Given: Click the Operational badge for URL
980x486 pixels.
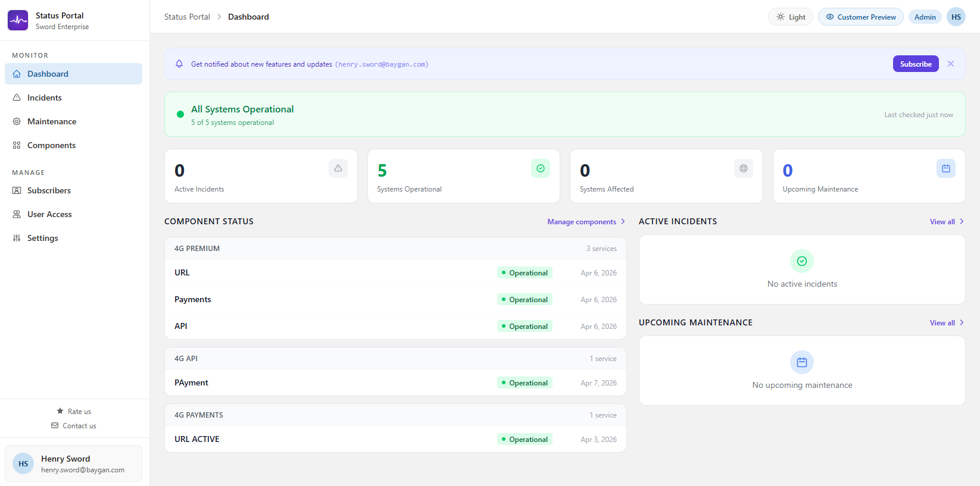Looking at the screenshot, I should [525, 272].
